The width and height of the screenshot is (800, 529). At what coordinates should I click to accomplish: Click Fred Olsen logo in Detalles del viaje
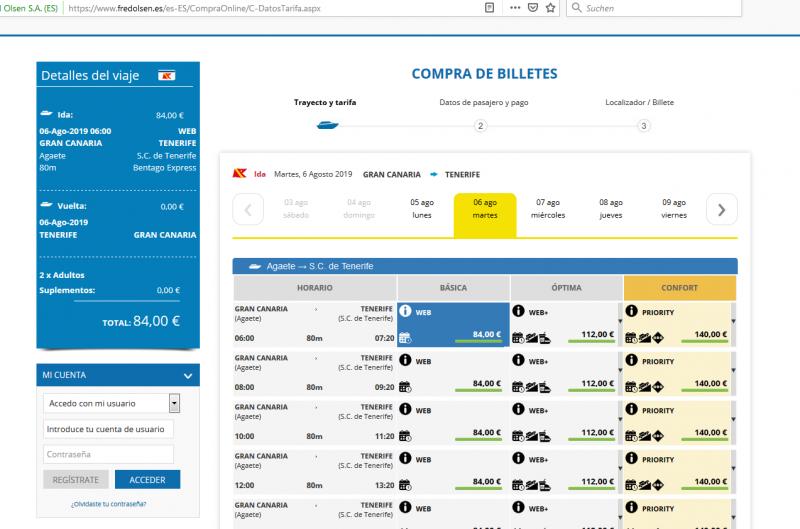(166, 75)
